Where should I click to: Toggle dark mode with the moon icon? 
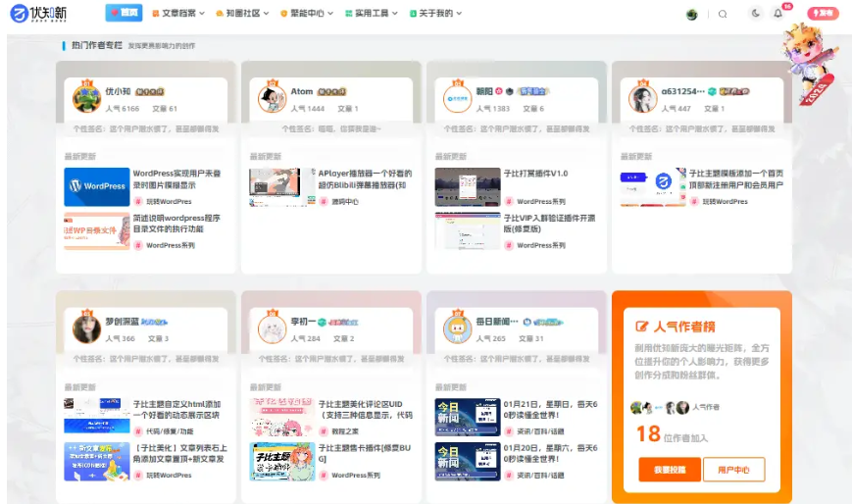[x=755, y=14]
